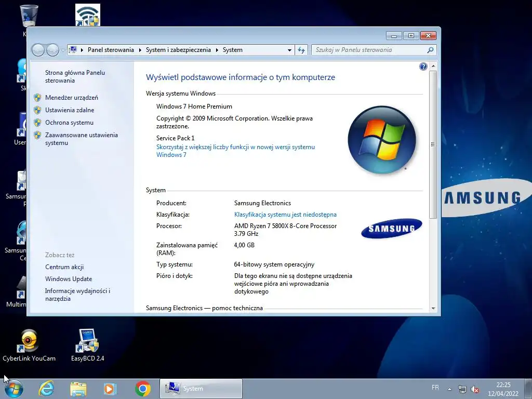Expand arrow after System i zabezpieczenia
This screenshot has width=532, height=399.
pos(217,50)
